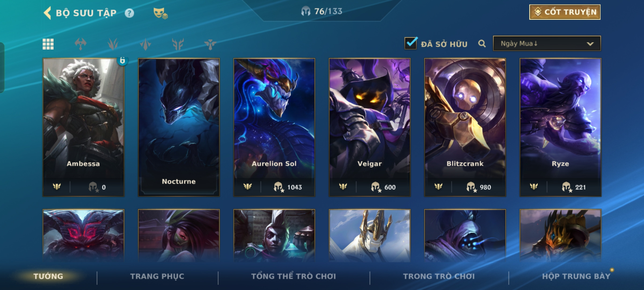Open the help question mark icon
Viewport: 644px width, 290px height.
[129, 13]
